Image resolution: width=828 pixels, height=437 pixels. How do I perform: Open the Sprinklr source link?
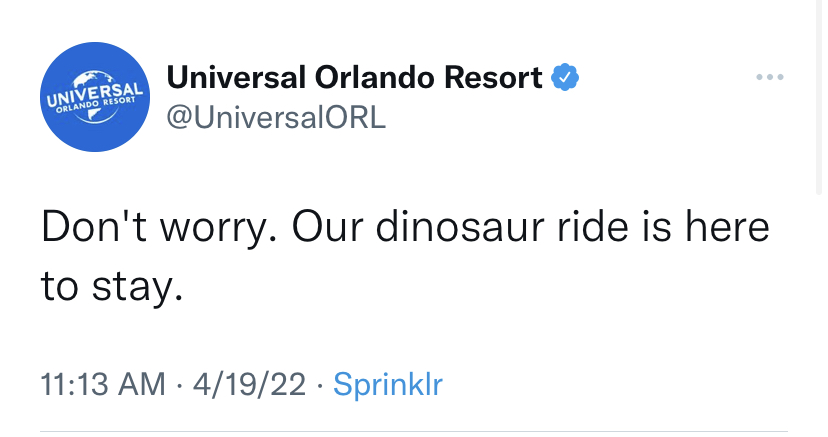[x=387, y=384]
